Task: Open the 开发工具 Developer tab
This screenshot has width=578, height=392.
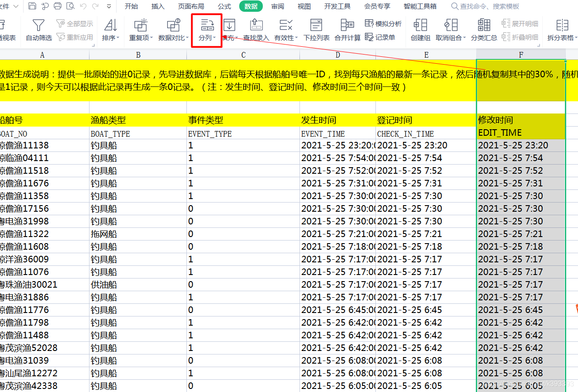Action: 337,6
